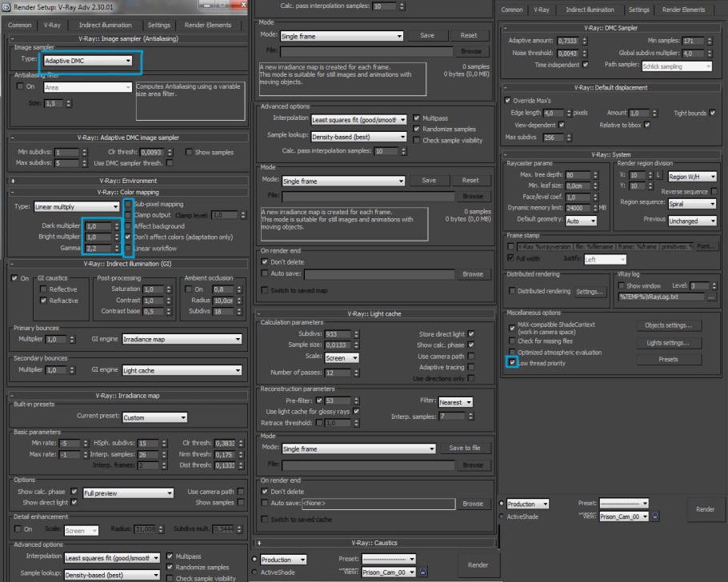
Task: Click Browse beside the <None> auto save field
Action: tap(473, 504)
